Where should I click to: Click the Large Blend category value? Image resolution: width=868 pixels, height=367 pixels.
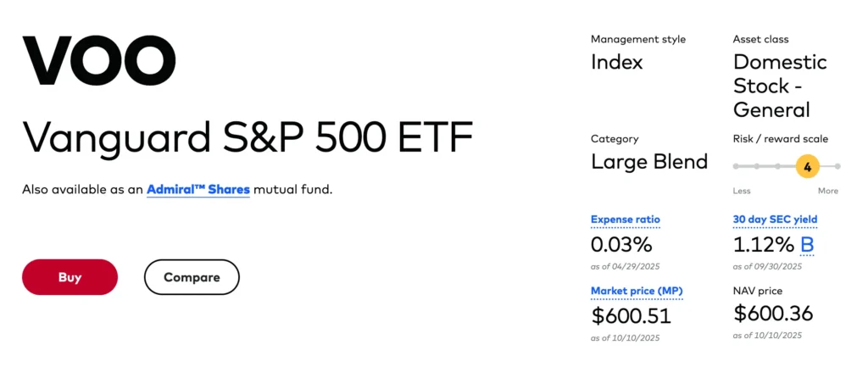648,162
